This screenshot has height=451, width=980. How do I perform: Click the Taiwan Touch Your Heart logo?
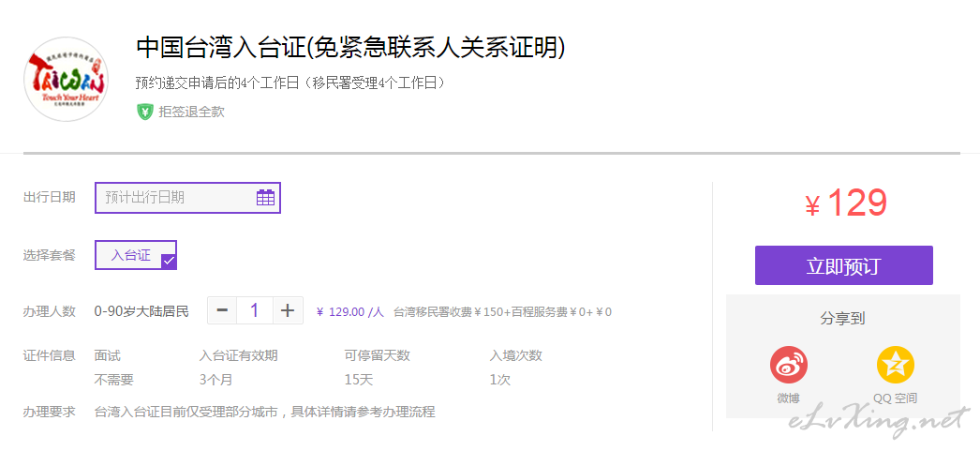[66, 80]
